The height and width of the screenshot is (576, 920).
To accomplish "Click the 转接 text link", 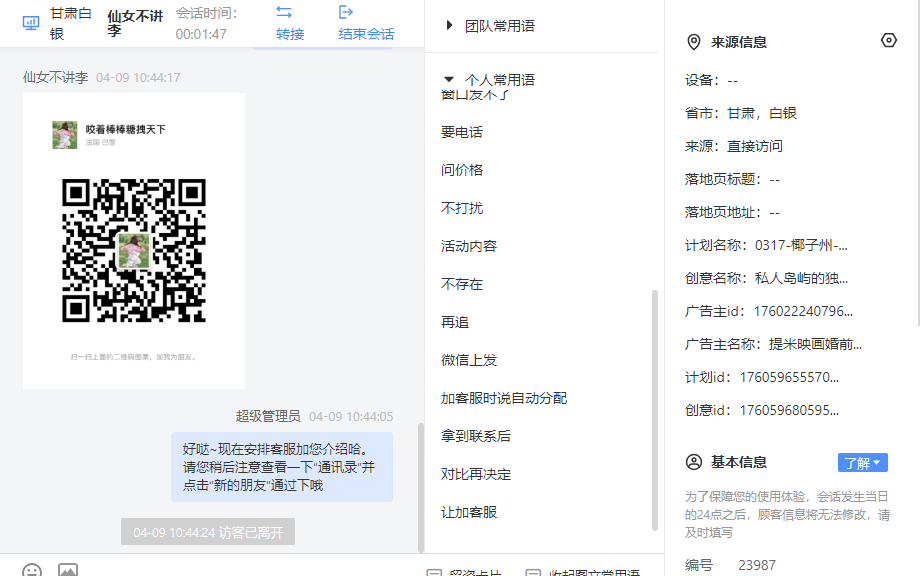I will 290,34.
